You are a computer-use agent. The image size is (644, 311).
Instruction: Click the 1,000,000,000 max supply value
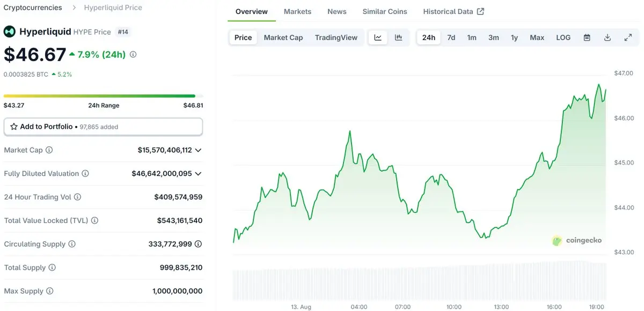coord(178,291)
